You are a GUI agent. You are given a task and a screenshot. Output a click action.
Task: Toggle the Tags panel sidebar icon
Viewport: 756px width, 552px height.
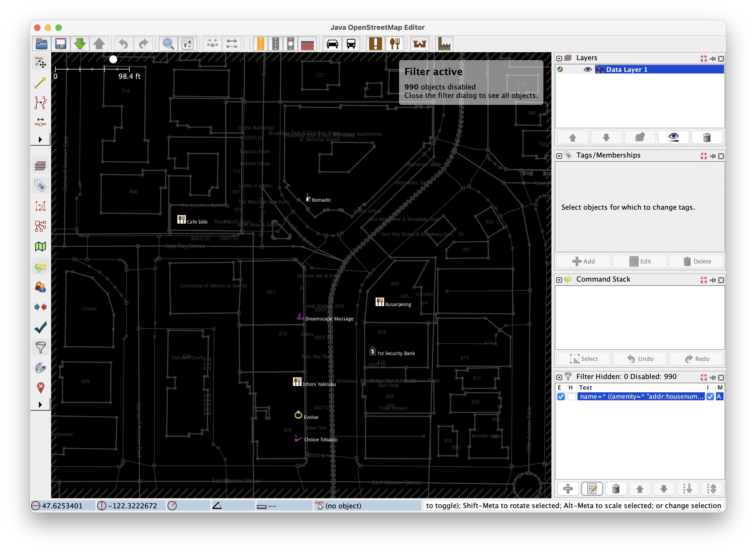tap(40, 186)
